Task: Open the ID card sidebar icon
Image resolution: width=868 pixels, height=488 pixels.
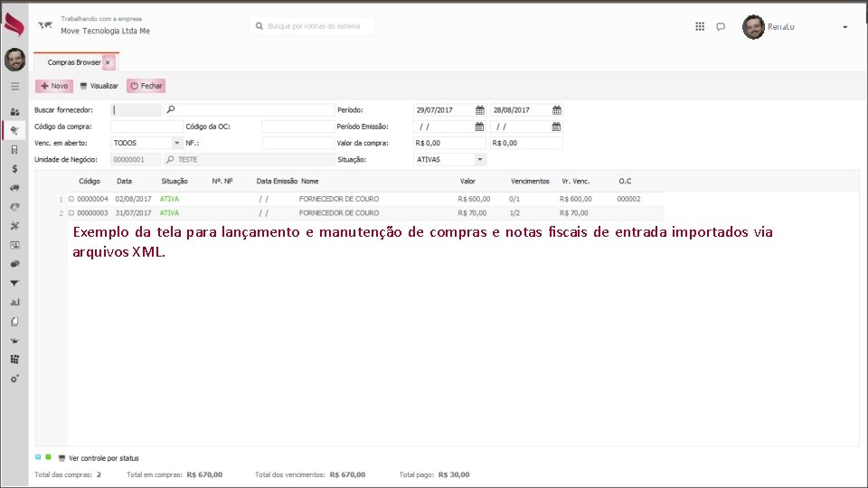Action: coord(15,245)
